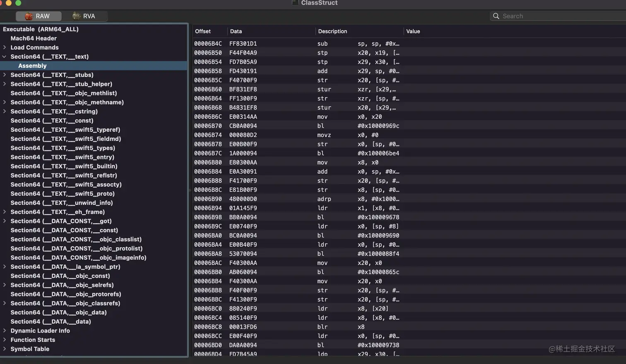The image size is (626, 364).
Task: Select Section64 (__TEXT,__const)
Action: coord(52,120)
